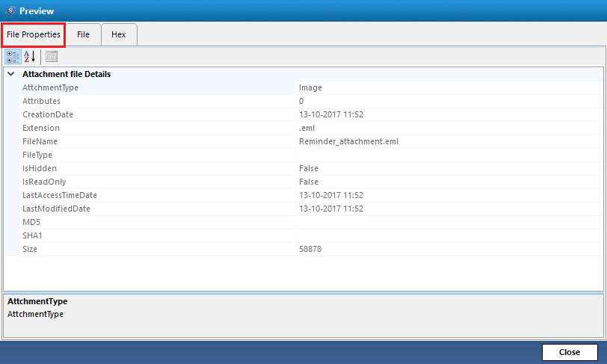Switch to the File tab
This screenshot has width=607, height=364.
point(83,34)
